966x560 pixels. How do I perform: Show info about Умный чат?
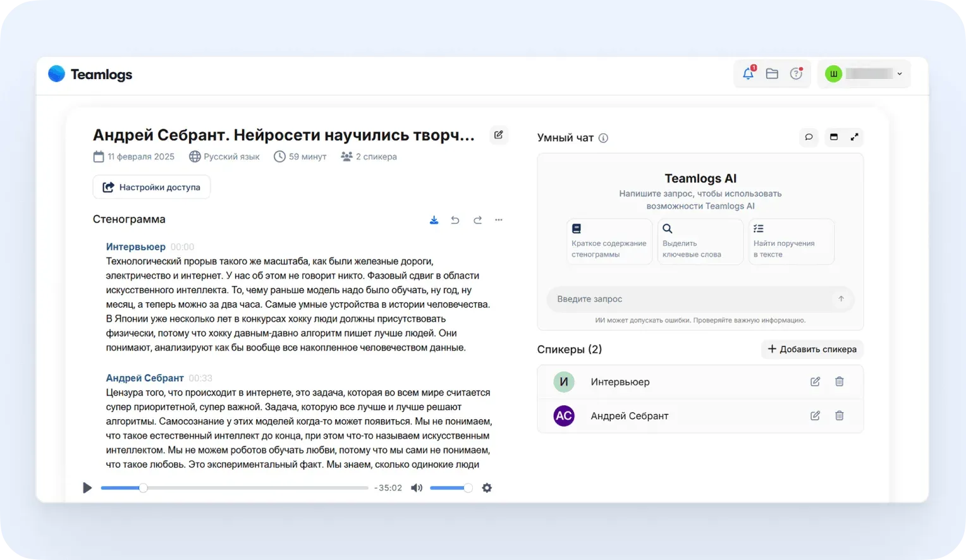[x=603, y=138]
